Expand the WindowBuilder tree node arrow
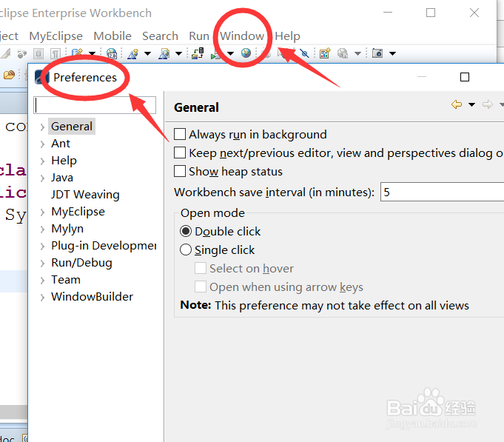 tap(42, 298)
